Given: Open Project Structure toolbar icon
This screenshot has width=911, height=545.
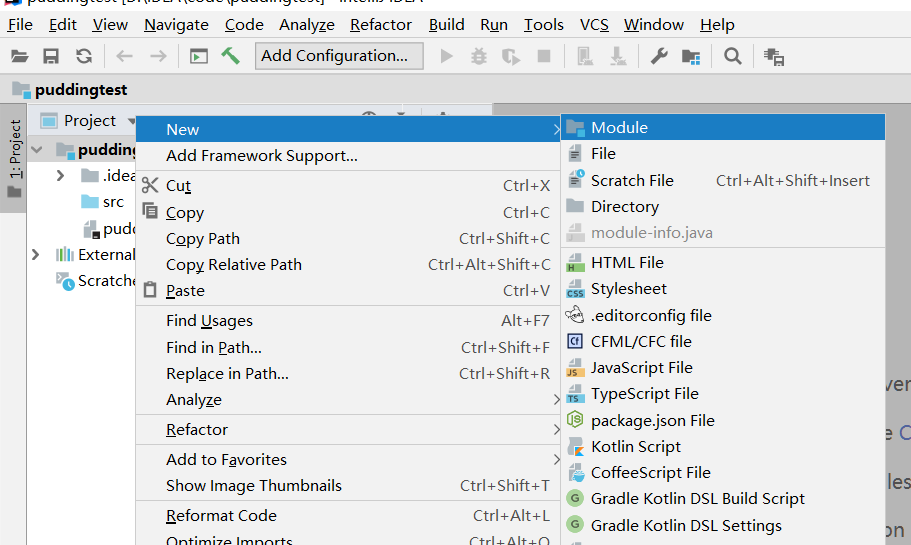Looking at the screenshot, I should 691,57.
